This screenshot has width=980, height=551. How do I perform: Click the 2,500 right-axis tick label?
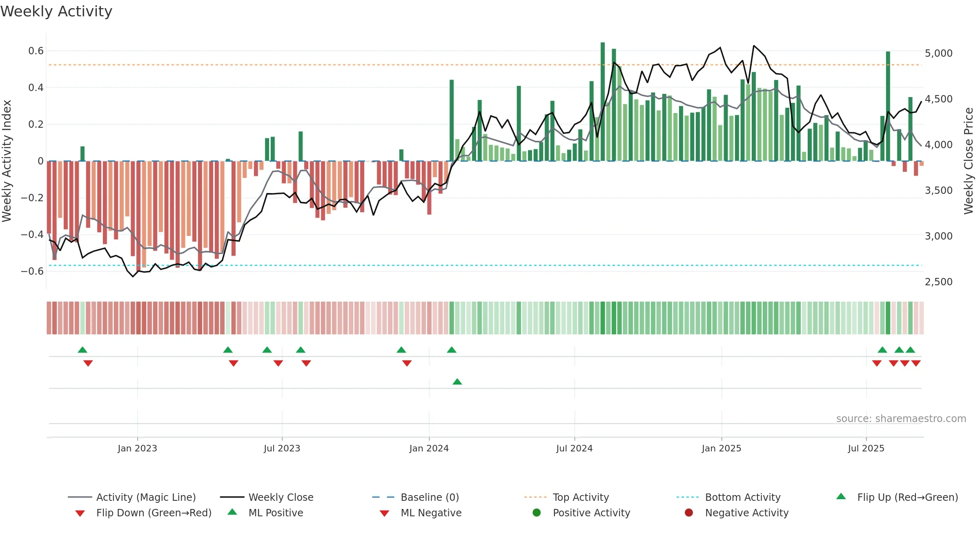tap(939, 282)
